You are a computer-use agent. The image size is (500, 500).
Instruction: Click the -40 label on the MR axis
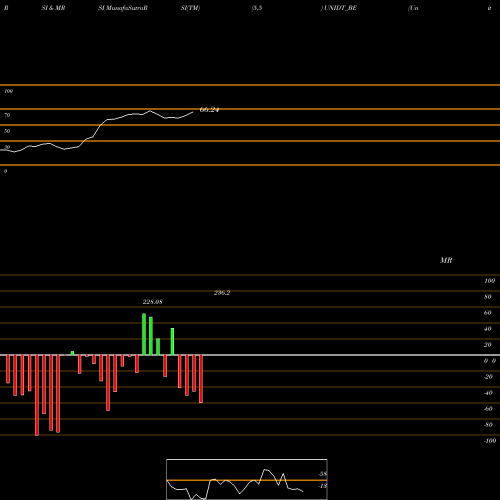(488, 393)
